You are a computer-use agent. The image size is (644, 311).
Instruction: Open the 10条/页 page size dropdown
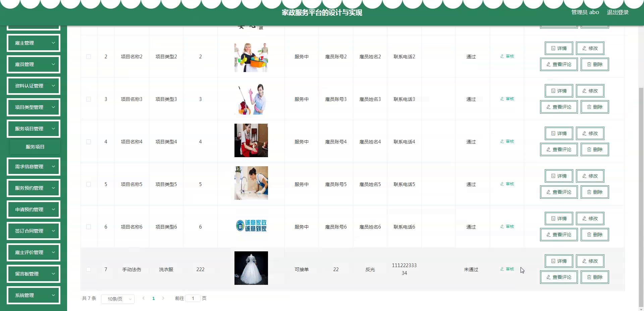(x=118, y=299)
